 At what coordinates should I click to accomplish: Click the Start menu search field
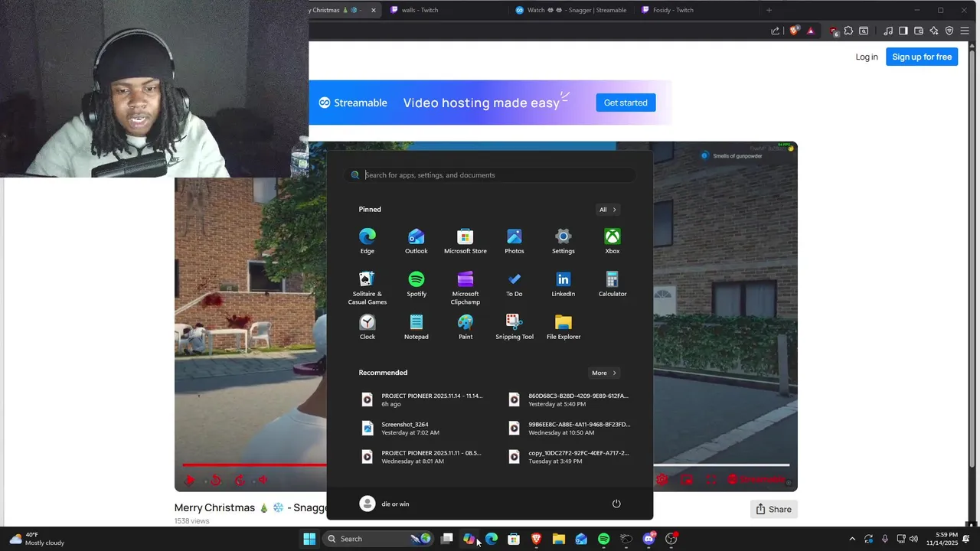pos(490,175)
